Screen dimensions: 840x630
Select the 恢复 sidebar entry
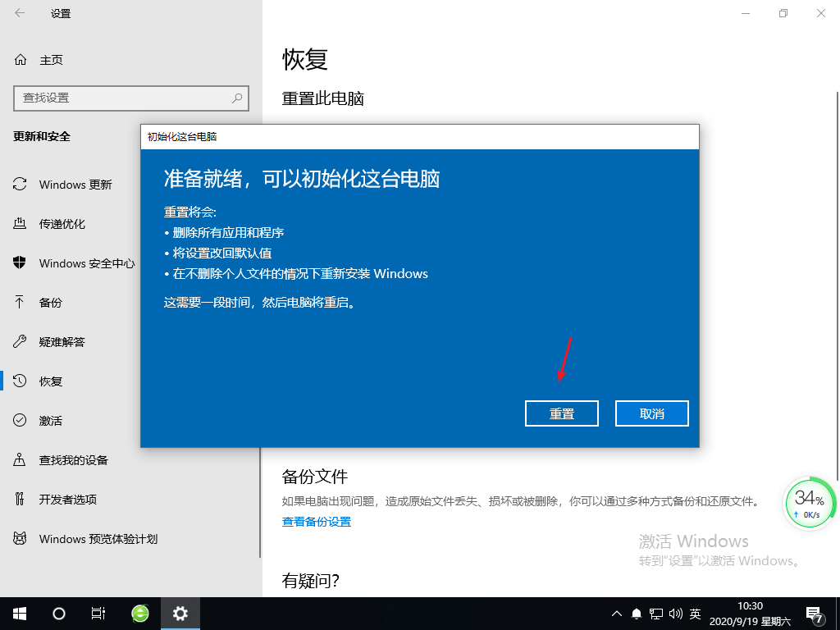(51, 381)
